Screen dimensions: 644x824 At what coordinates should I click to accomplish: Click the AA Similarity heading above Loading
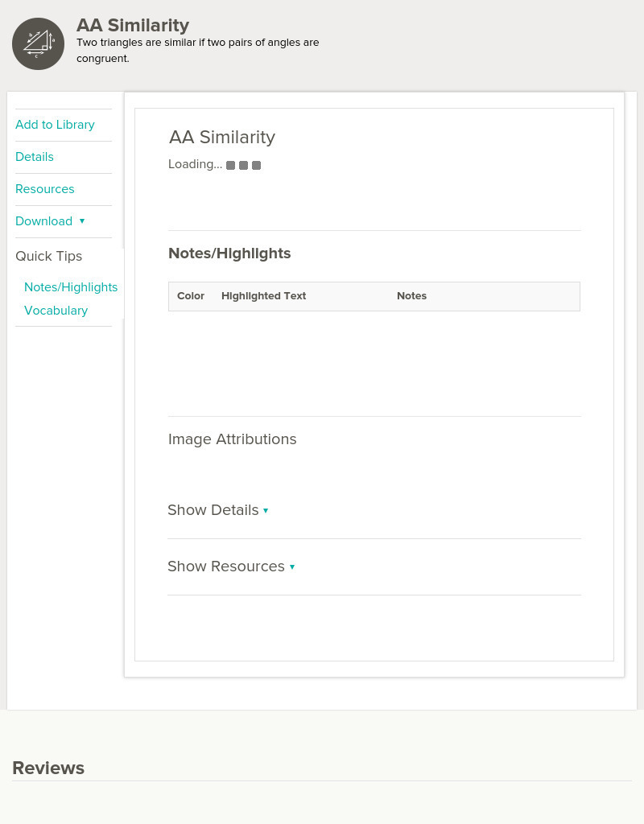(x=222, y=138)
